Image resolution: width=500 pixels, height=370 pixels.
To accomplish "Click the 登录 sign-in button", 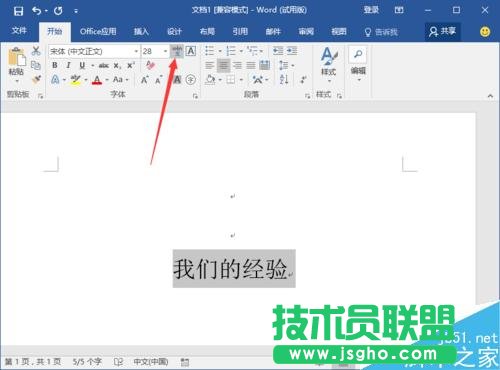I will pos(371,10).
